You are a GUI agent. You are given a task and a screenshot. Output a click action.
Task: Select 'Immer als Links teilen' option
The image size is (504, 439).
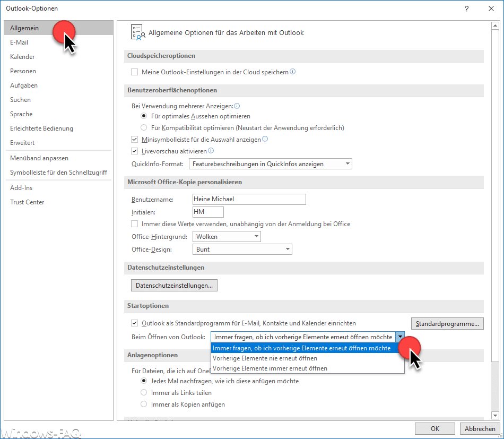(x=144, y=392)
